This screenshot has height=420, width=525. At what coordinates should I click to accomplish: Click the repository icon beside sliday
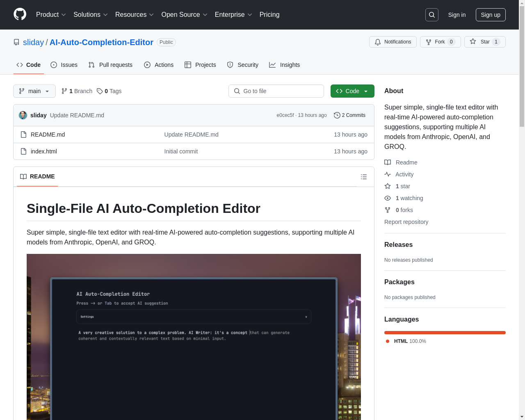[16, 42]
